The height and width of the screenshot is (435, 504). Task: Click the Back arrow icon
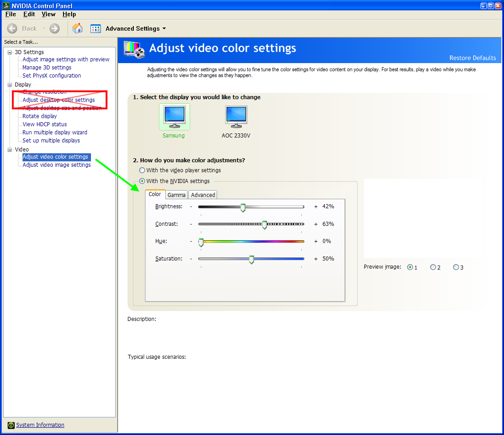(12, 29)
